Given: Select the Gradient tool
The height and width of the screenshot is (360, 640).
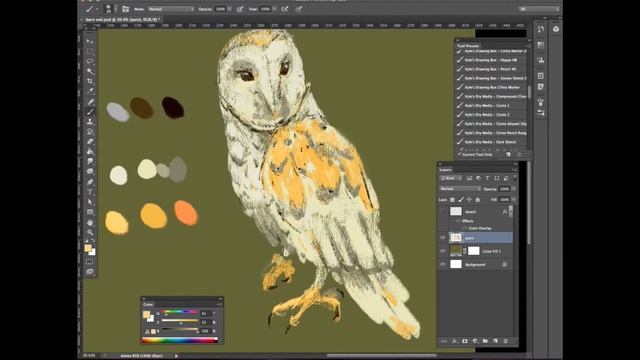Looking at the screenshot, I should [90, 151].
